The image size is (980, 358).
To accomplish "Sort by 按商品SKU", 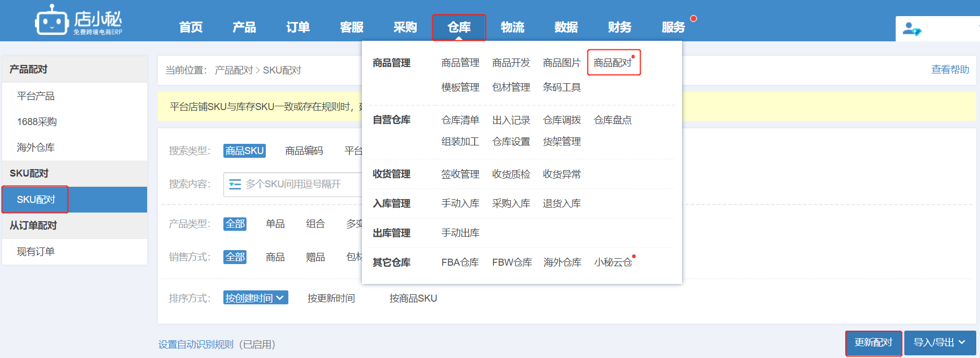I will coord(413,298).
